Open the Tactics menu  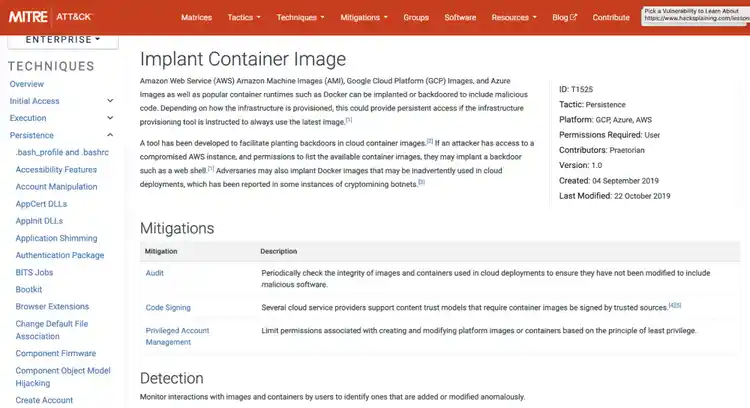(x=244, y=17)
